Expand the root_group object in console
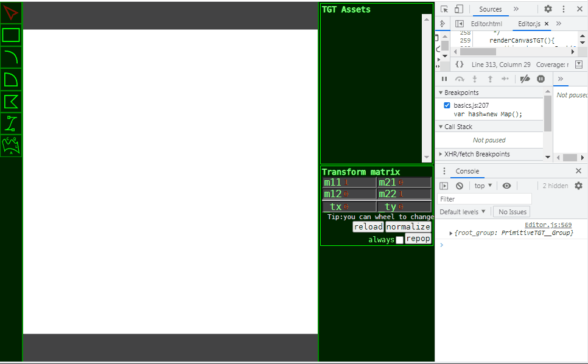This screenshot has width=588, height=364. pos(451,233)
